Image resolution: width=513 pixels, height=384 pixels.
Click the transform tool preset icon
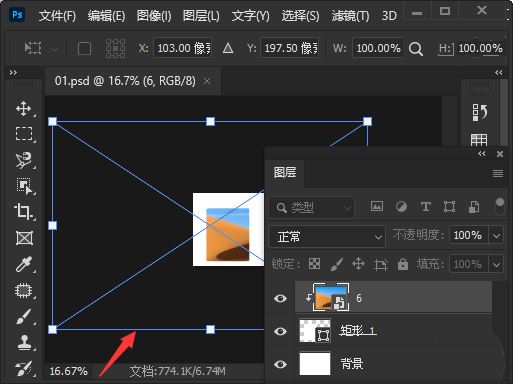click(33, 49)
